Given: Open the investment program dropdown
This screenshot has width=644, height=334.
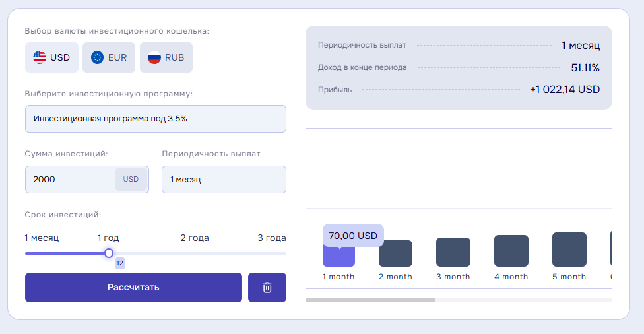Looking at the screenshot, I should [155, 119].
